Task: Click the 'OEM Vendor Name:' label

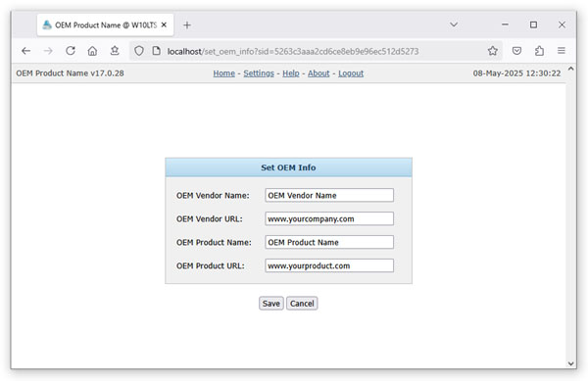Action: click(213, 196)
